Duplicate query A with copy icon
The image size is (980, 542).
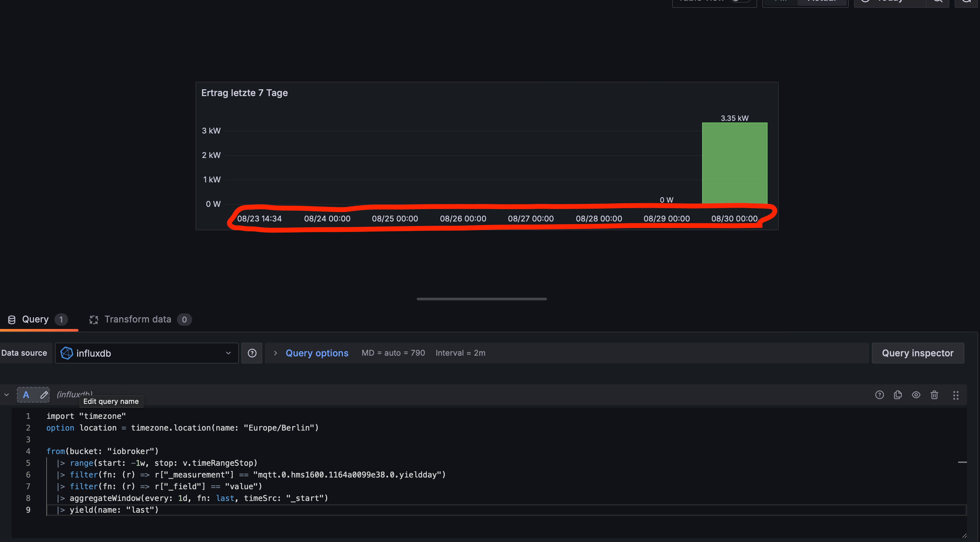pos(898,395)
